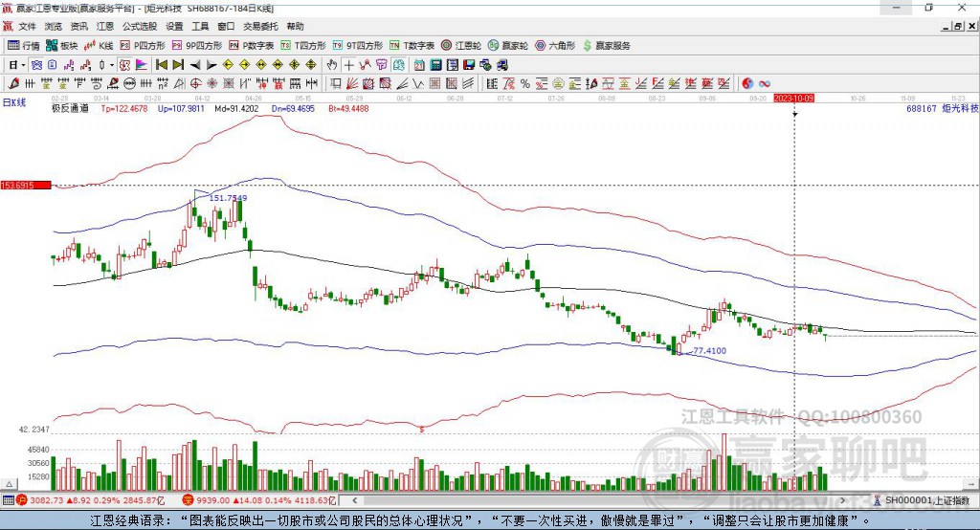980x530 pixels.
Task: Open the T四方形 tool
Action: pyautogui.click(x=303, y=46)
